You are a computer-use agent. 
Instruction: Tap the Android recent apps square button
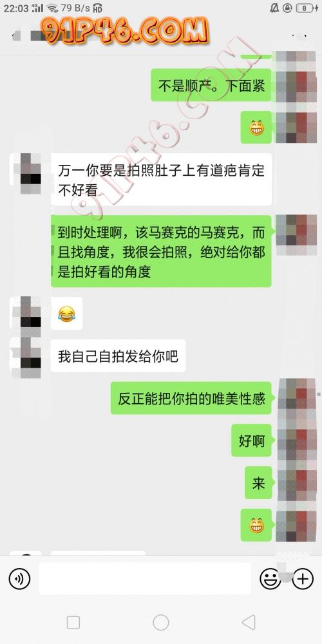pyautogui.click(x=73, y=622)
